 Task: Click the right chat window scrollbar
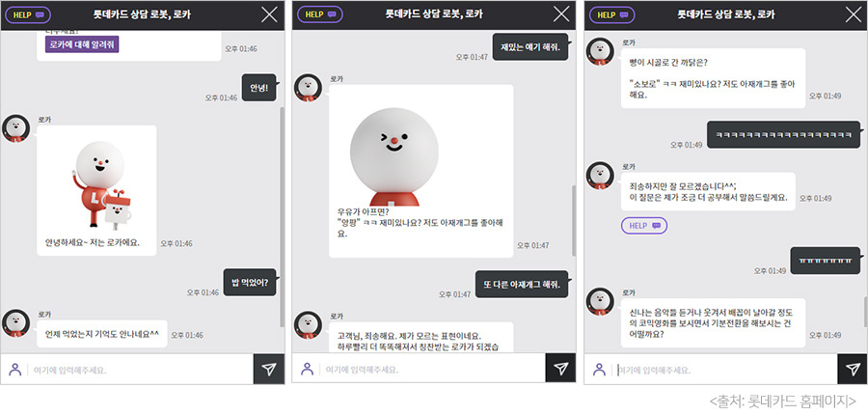pyautogui.click(x=865, y=312)
